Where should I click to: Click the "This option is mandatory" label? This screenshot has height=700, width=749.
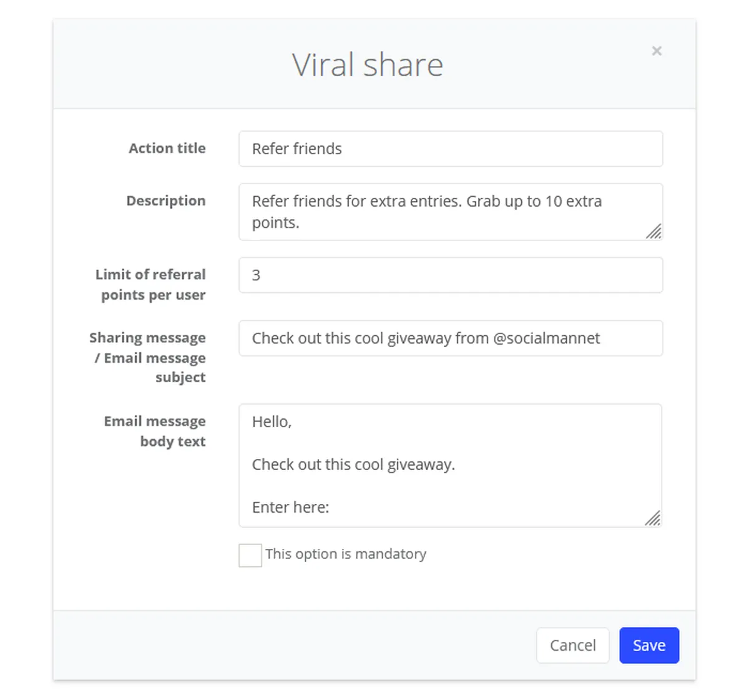345,554
